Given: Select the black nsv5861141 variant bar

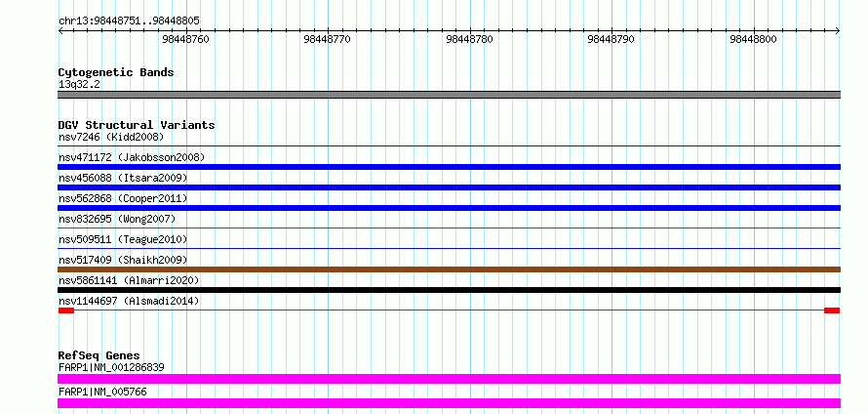Looking at the screenshot, I should 449,290.
